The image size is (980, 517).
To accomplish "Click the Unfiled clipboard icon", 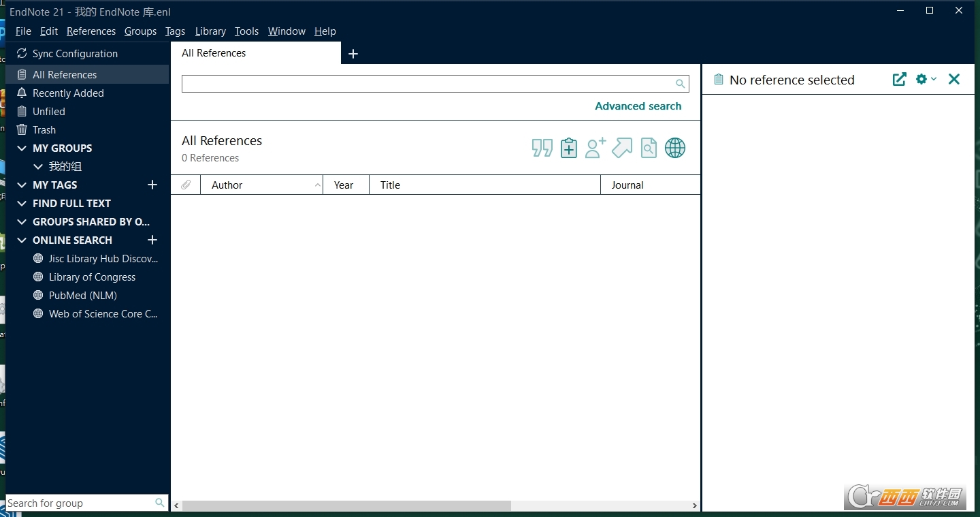I will (x=22, y=111).
